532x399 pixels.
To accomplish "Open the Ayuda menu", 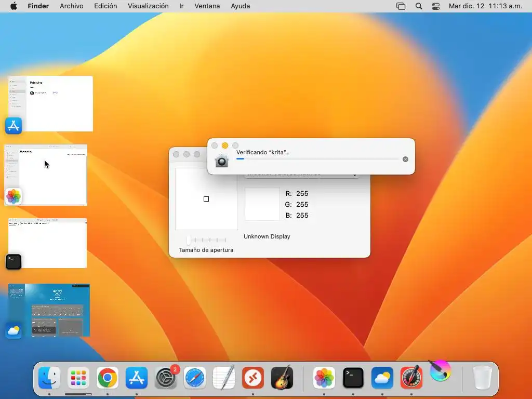I will [241, 6].
